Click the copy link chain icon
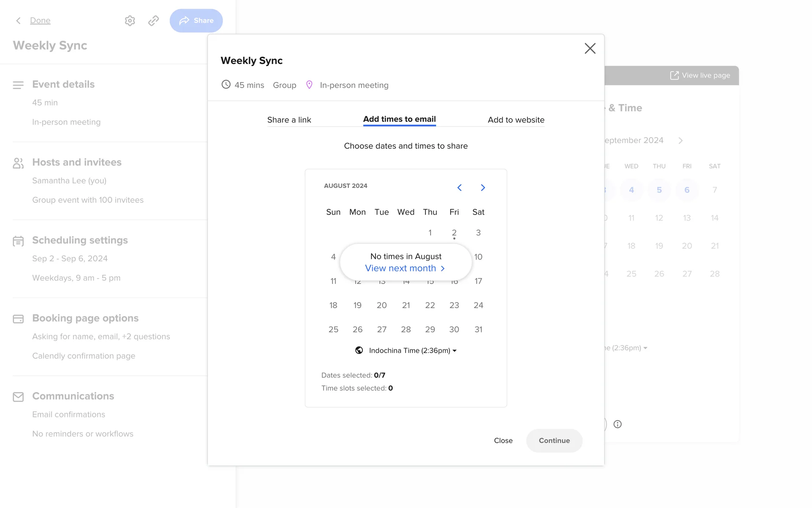The image size is (812, 508). [154, 21]
